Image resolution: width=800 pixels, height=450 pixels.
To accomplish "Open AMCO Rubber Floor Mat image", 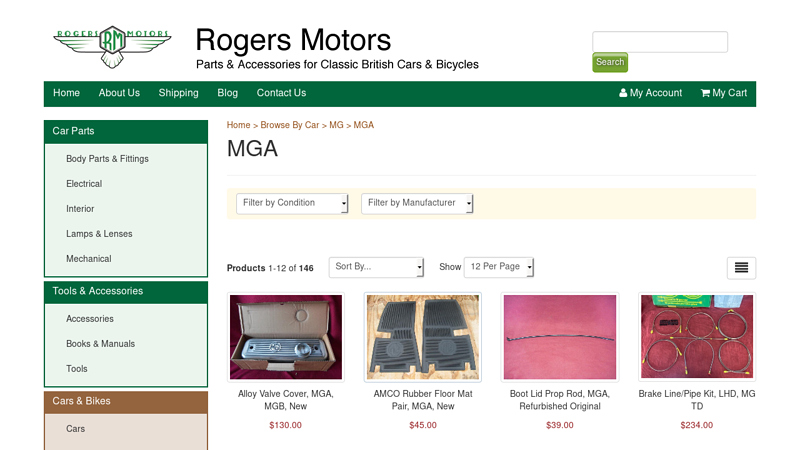I will 423,337.
